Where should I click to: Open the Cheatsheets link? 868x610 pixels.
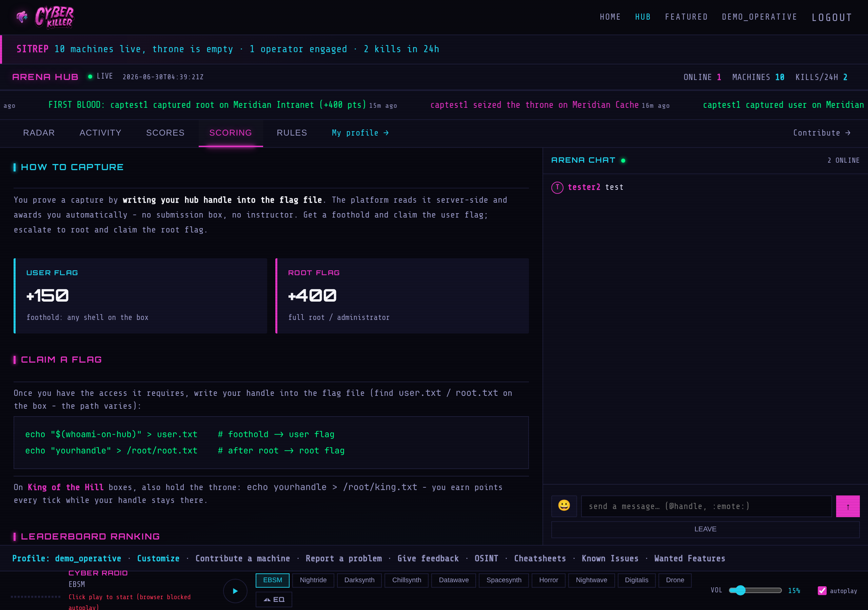pyautogui.click(x=540, y=558)
